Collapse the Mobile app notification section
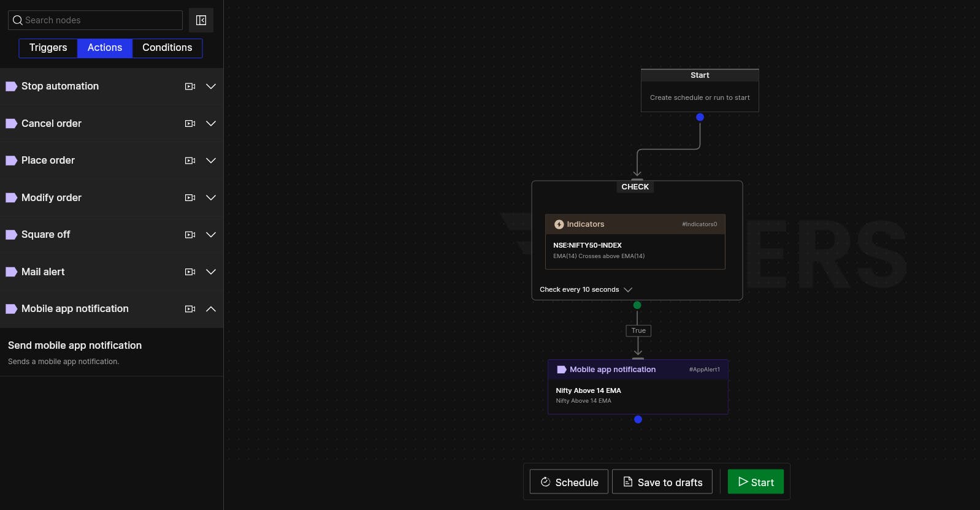The width and height of the screenshot is (980, 510). click(x=211, y=309)
